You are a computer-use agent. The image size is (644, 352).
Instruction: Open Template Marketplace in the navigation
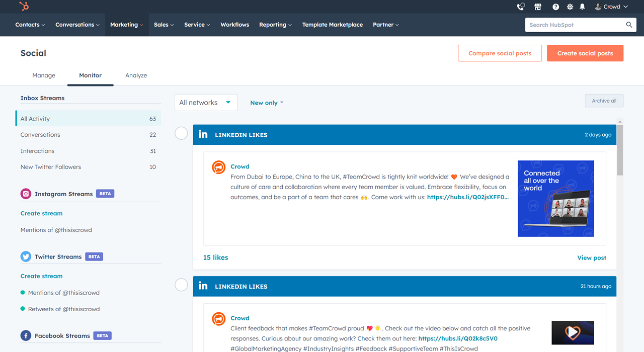point(333,25)
